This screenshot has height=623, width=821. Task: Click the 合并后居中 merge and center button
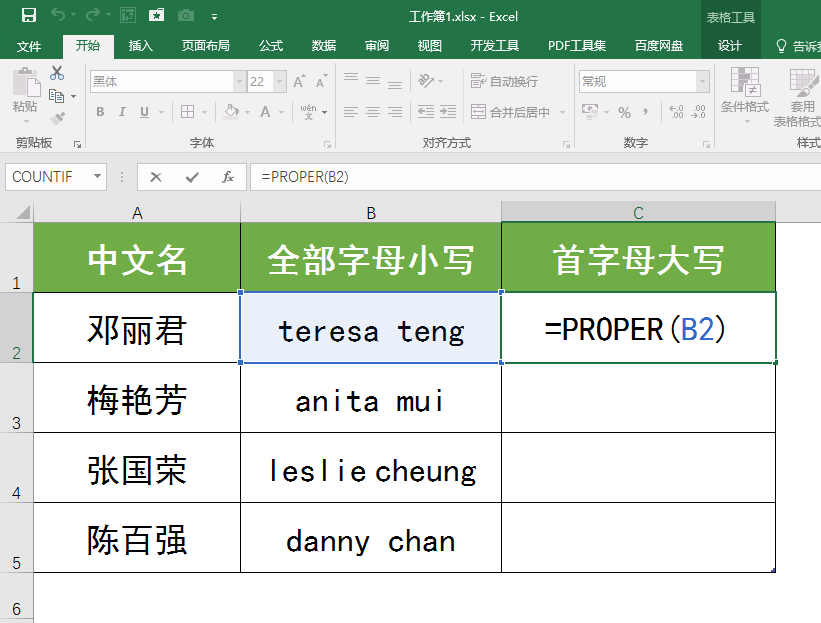pyautogui.click(x=511, y=112)
